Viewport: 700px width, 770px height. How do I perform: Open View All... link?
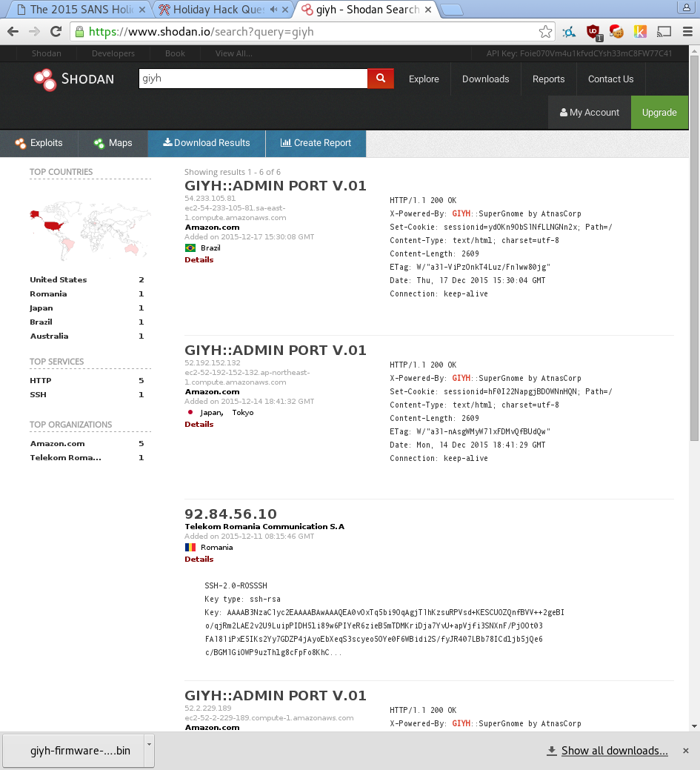233,53
